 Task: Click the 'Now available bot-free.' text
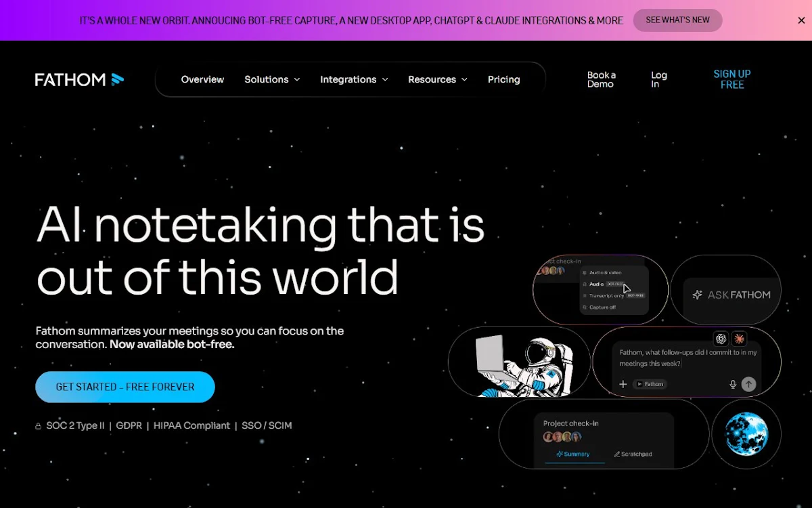(x=172, y=344)
